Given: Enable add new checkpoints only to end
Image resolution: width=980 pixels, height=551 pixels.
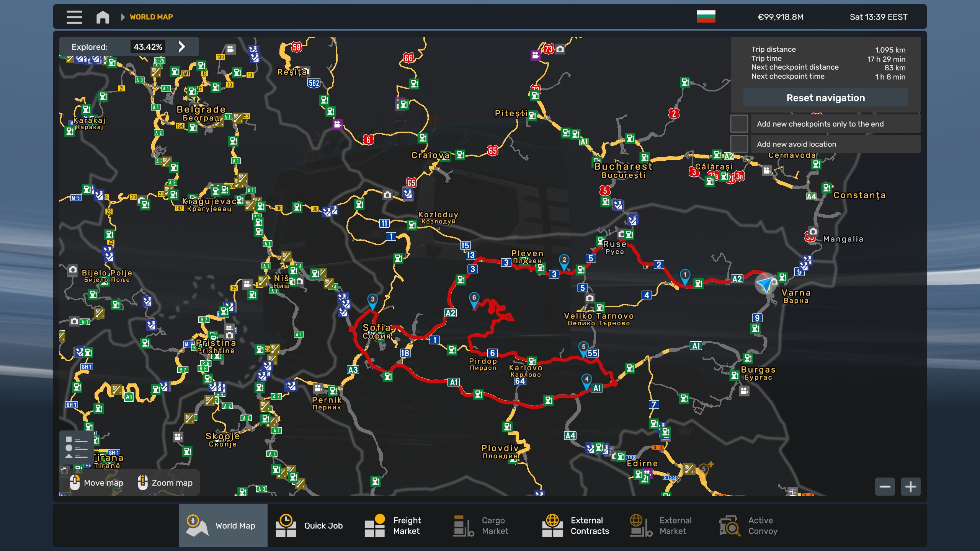Looking at the screenshot, I should pyautogui.click(x=739, y=124).
